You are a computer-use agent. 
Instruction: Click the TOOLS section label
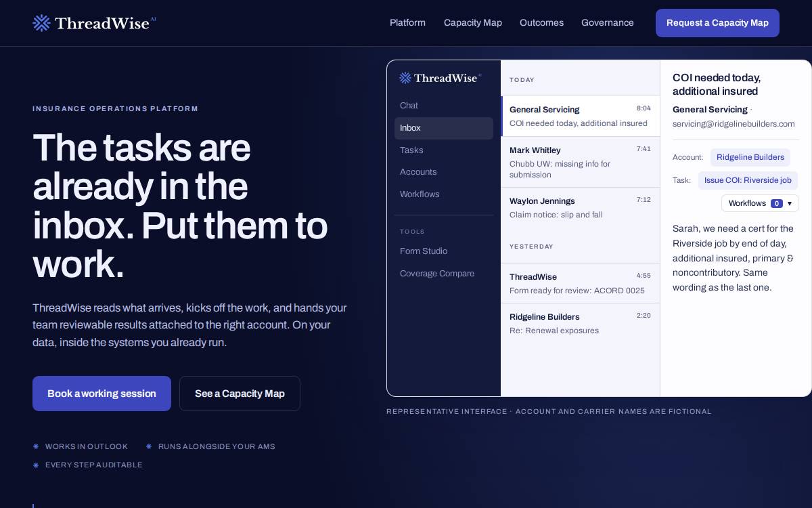412,232
